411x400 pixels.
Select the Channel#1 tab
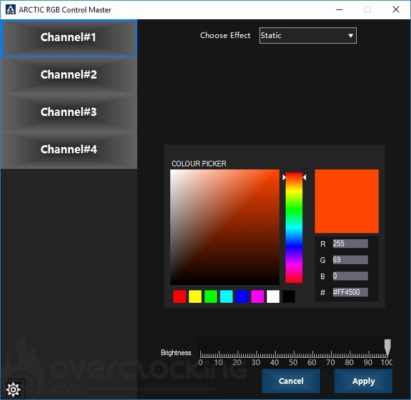(x=68, y=37)
